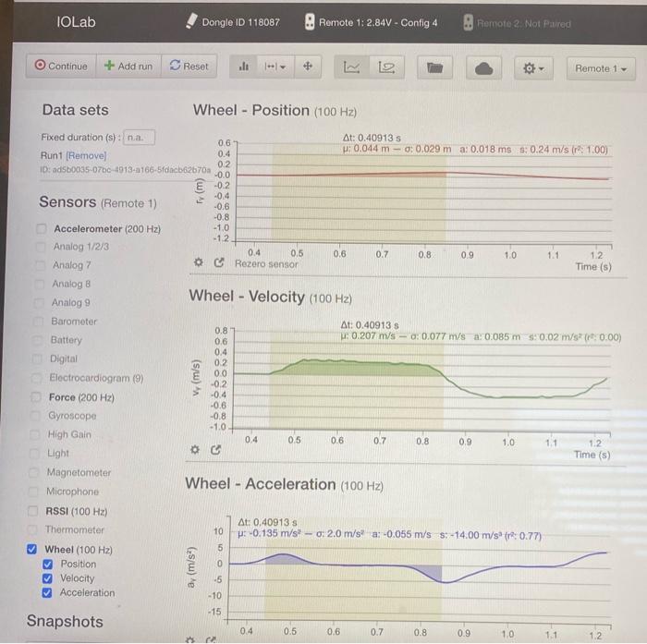Uncheck the Wheel (100 Hz) sensor
This screenshot has width=647, height=644.
[31, 549]
